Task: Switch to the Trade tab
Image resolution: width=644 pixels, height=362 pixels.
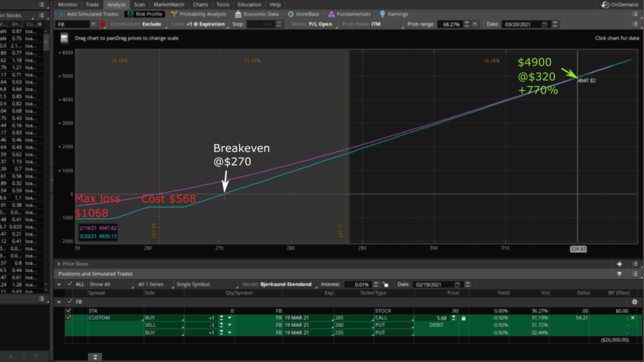Action: tap(92, 4)
